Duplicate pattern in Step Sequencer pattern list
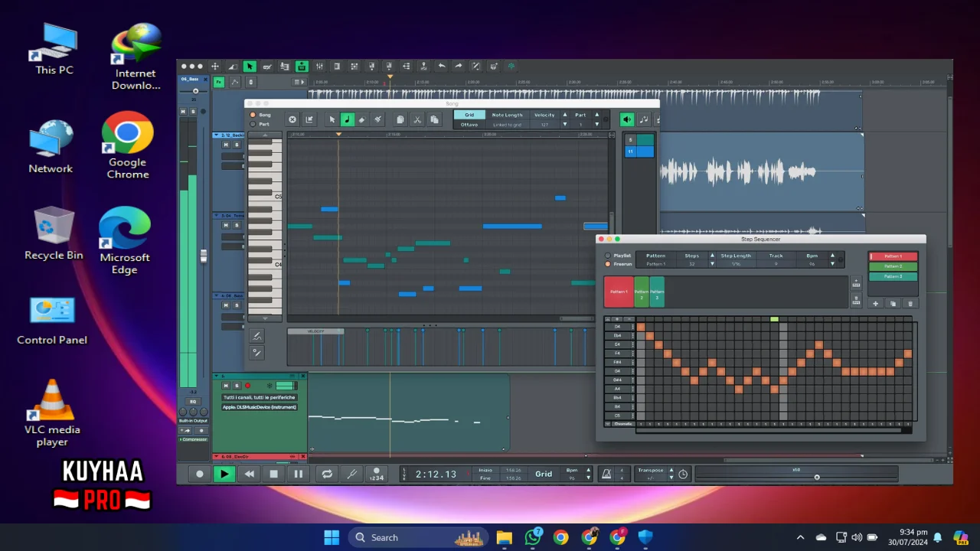Viewport: 980px width, 551px height. [x=893, y=304]
